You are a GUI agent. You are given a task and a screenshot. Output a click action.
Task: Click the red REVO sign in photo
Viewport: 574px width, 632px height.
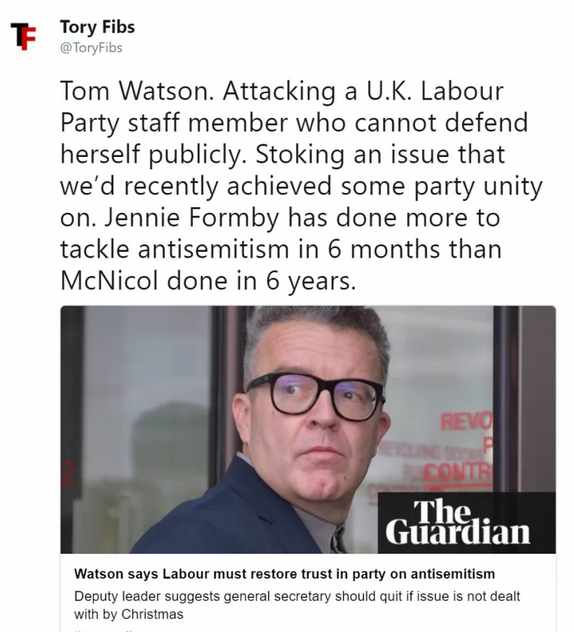click(x=467, y=422)
